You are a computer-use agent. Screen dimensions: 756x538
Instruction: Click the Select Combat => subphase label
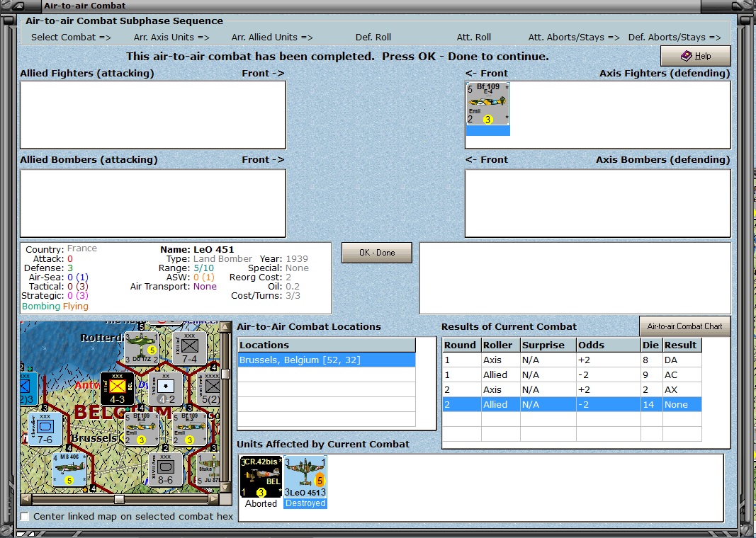point(71,37)
